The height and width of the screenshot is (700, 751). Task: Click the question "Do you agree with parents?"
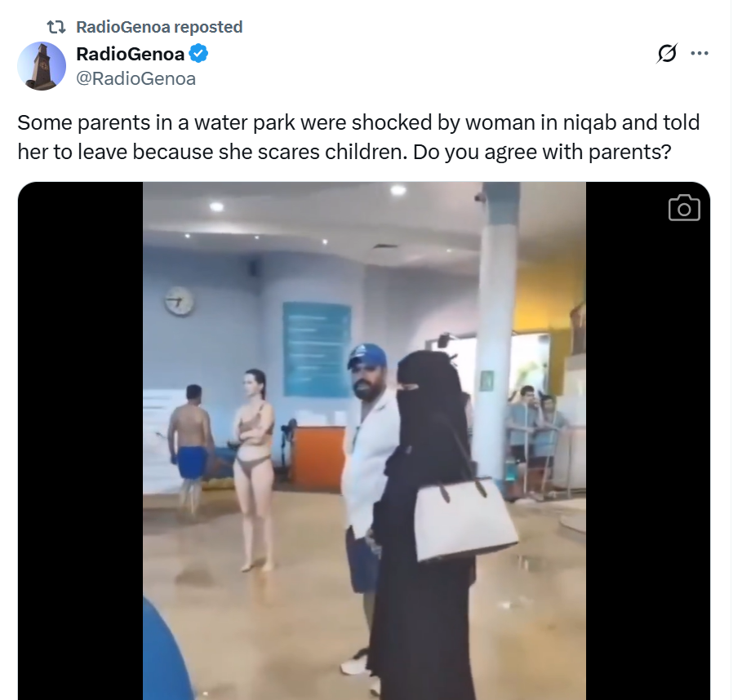point(542,153)
